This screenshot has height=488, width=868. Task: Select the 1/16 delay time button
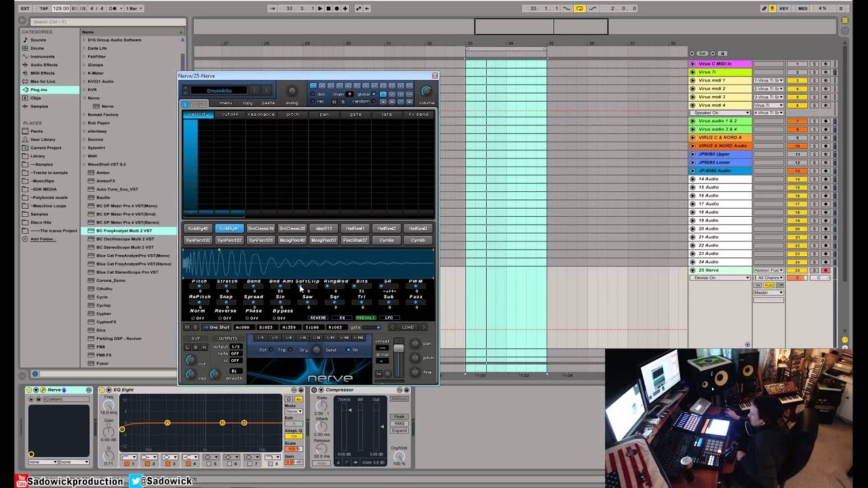(303, 338)
